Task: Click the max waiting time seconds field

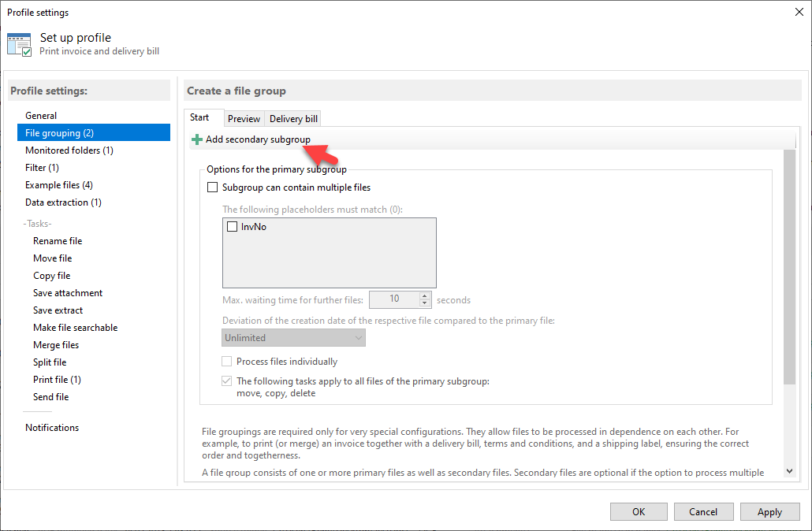Action: point(393,299)
